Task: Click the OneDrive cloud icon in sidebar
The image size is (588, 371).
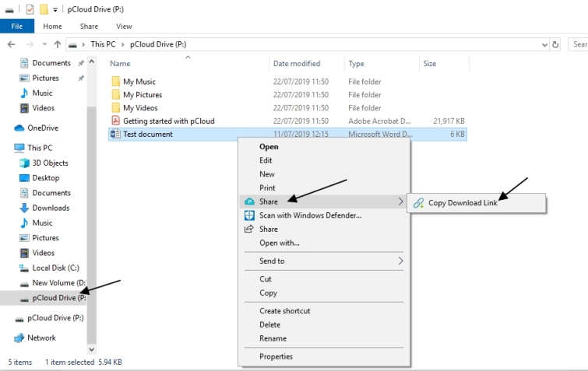Action: tap(19, 128)
